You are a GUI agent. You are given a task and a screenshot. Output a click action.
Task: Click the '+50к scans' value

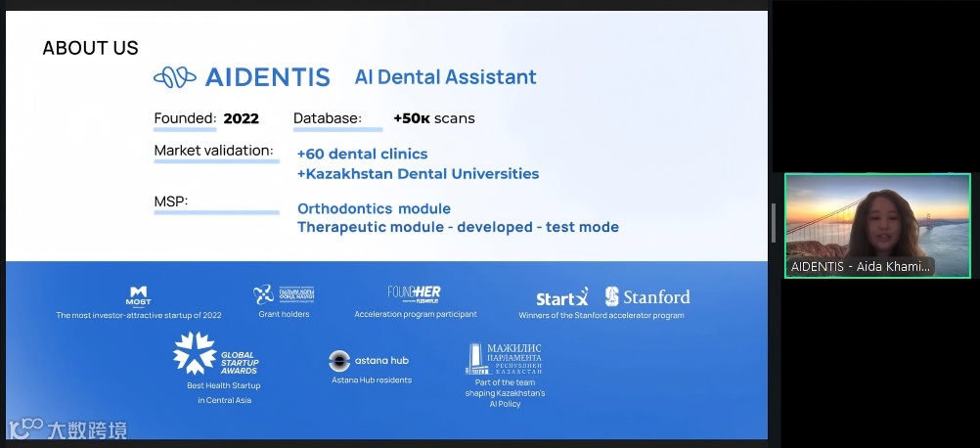(x=433, y=118)
